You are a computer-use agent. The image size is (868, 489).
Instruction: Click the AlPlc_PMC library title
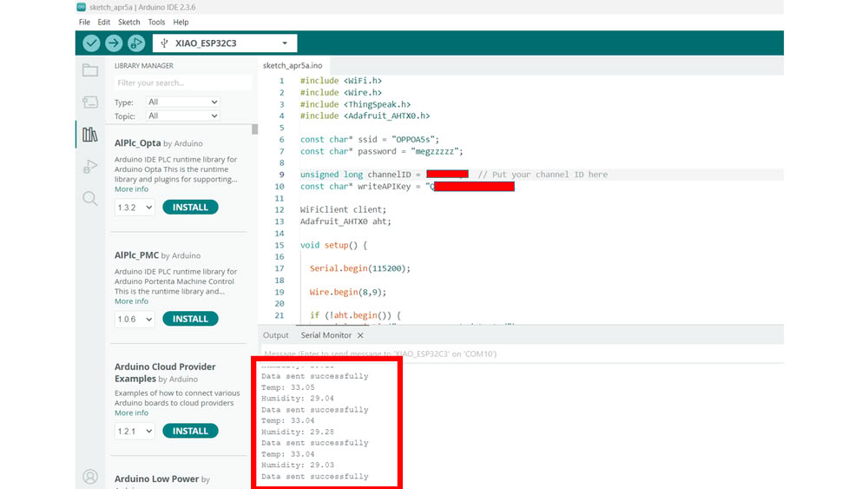137,255
